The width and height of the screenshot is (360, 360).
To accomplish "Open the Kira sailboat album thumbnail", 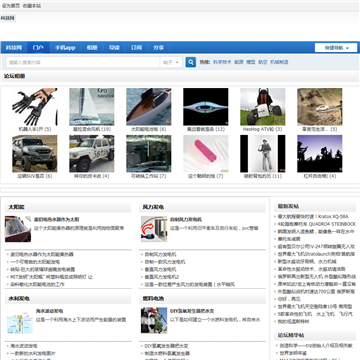I will pyautogui.click(x=92, y=107).
